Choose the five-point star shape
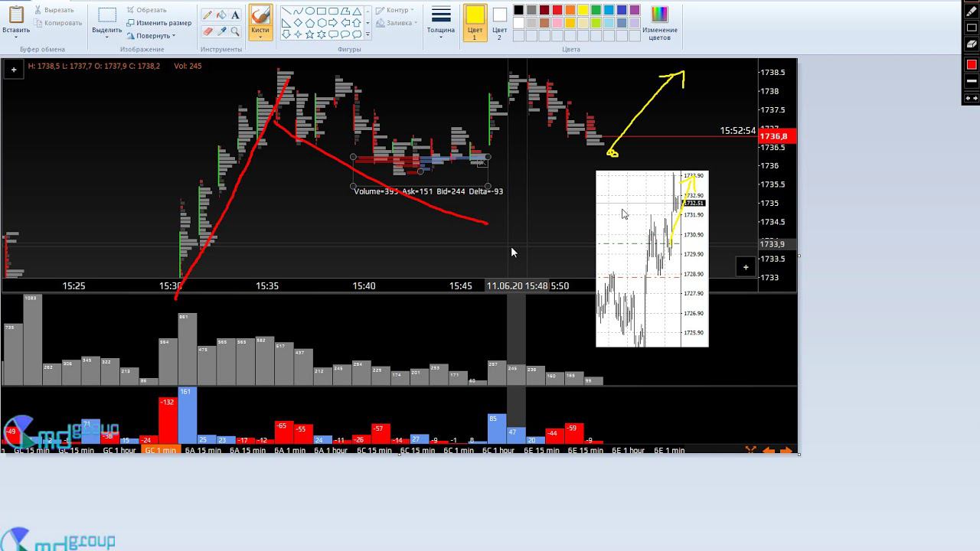 coord(310,34)
